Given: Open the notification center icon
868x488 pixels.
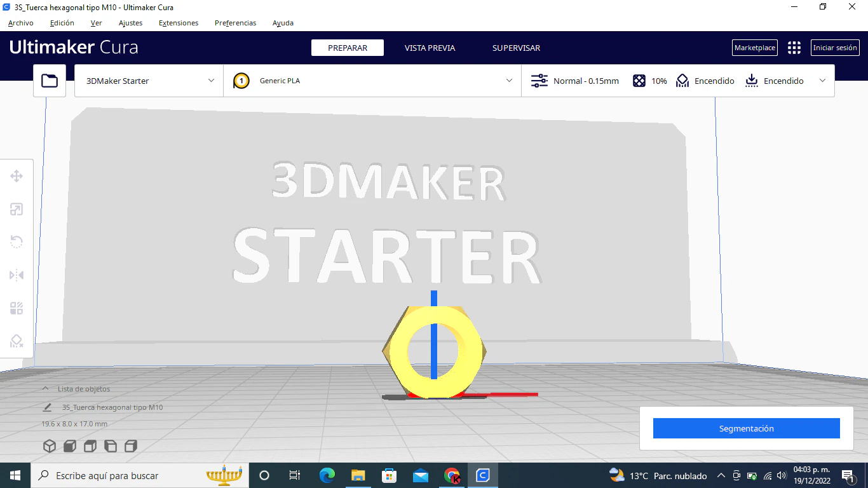Looking at the screenshot, I should (848, 475).
